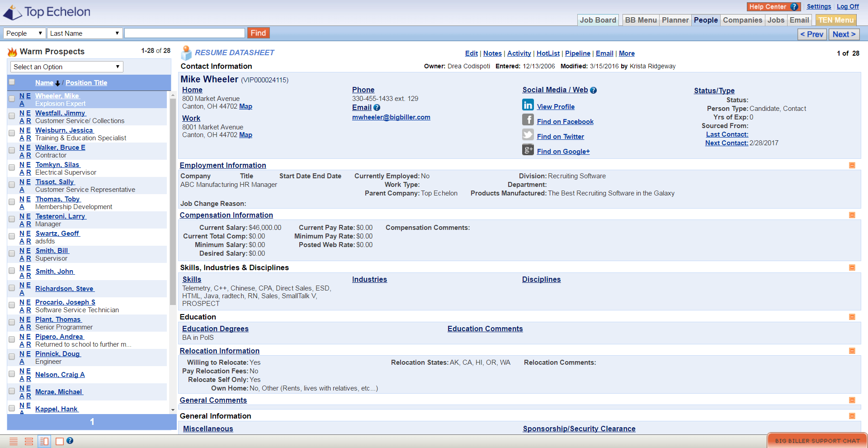The image size is (868, 448).
Task: Click the Top Echelon logo
Action: tap(47, 12)
